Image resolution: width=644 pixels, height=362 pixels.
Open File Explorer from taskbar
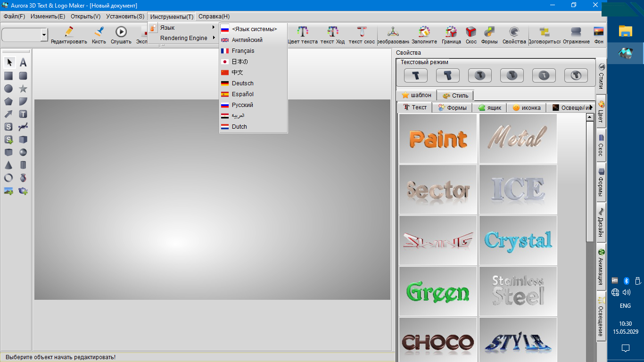pos(625,31)
